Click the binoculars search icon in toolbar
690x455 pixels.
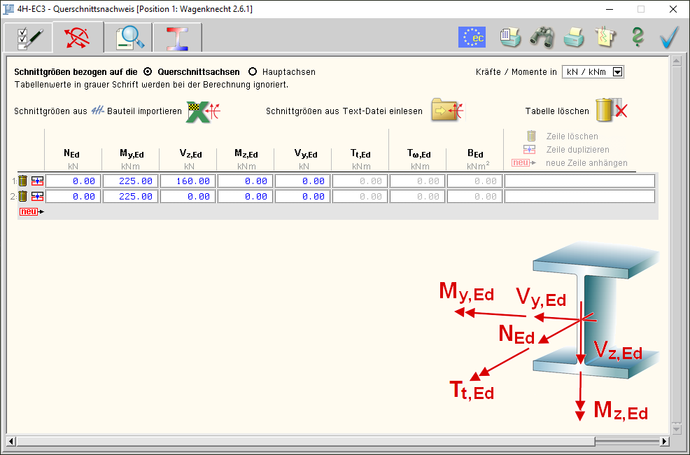point(541,38)
